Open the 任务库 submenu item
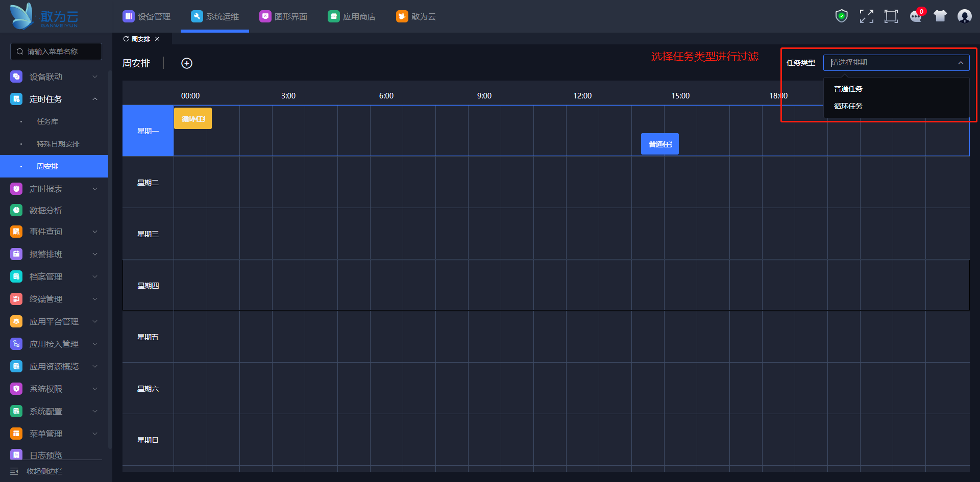 coord(47,121)
